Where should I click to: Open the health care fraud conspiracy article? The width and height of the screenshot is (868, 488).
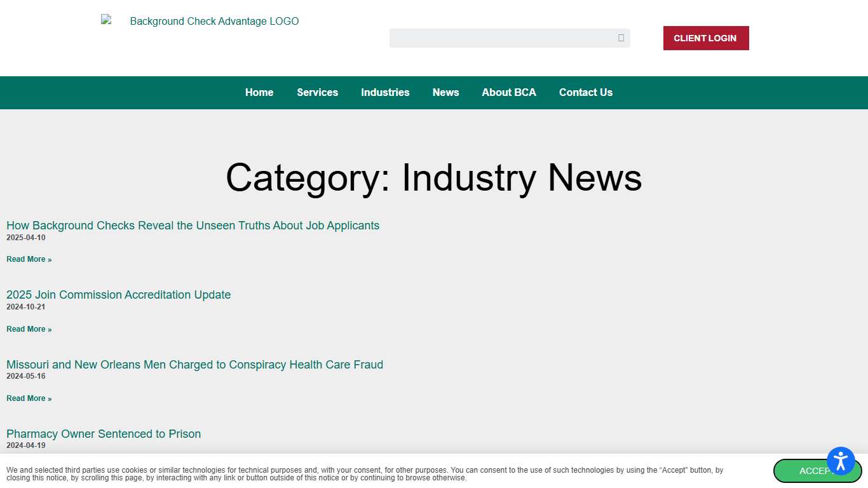point(194,365)
